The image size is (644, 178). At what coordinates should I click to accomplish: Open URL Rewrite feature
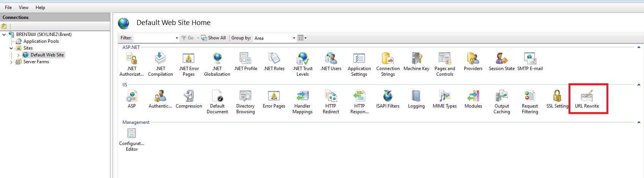[587, 99]
